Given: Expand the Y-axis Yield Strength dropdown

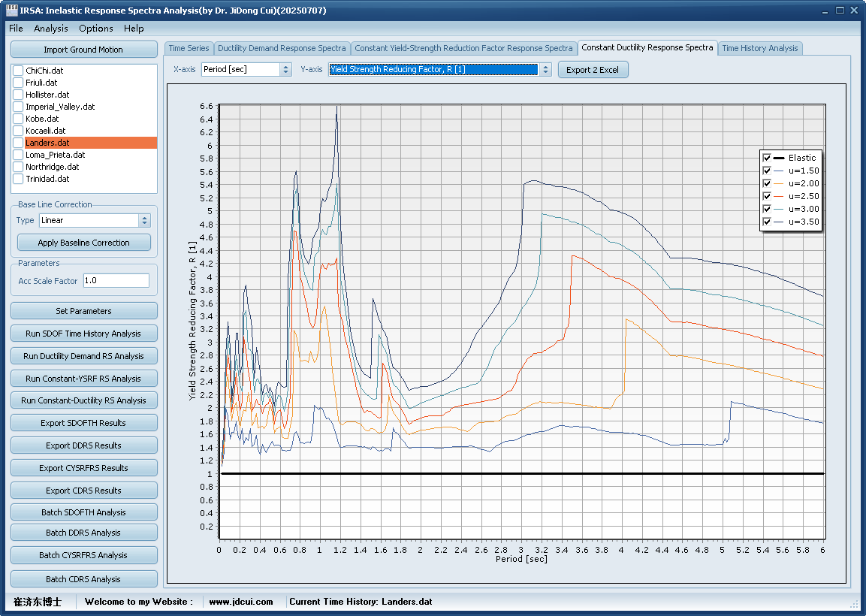Looking at the screenshot, I should click(545, 69).
